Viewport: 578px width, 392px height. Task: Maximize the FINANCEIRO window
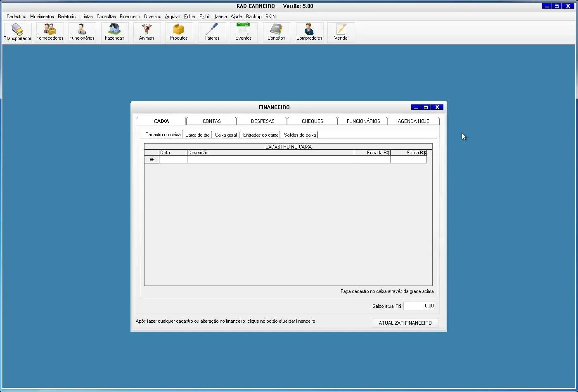coord(426,107)
